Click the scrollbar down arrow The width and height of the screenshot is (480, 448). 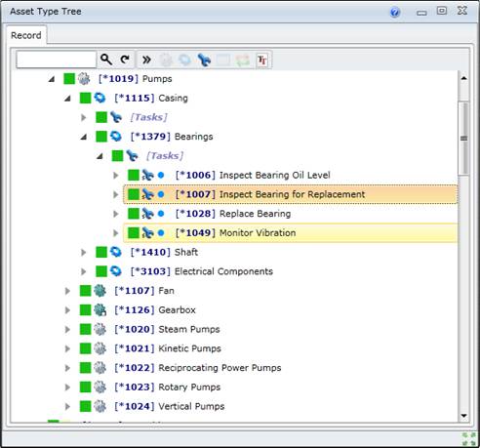click(x=464, y=416)
